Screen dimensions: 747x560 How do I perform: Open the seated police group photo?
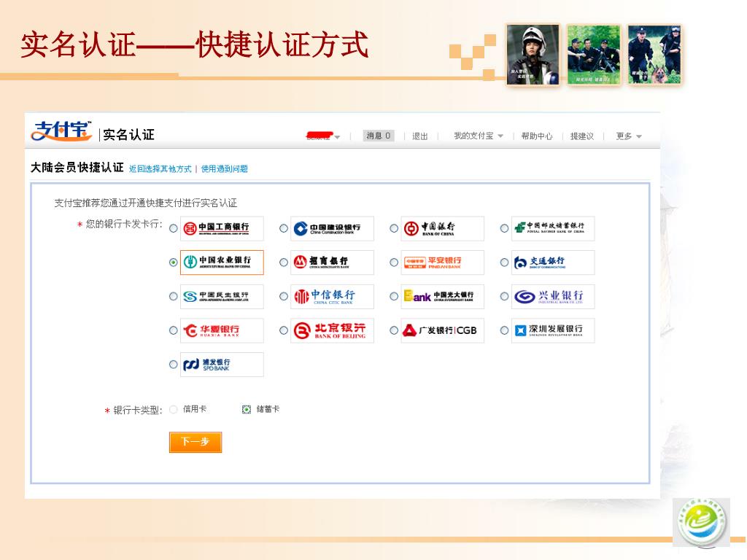[x=594, y=55]
